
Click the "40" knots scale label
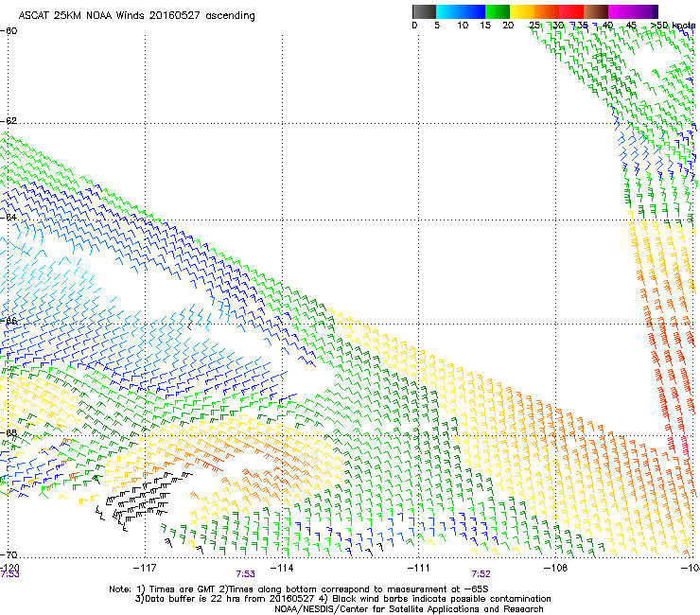click(x=607, y=26)
